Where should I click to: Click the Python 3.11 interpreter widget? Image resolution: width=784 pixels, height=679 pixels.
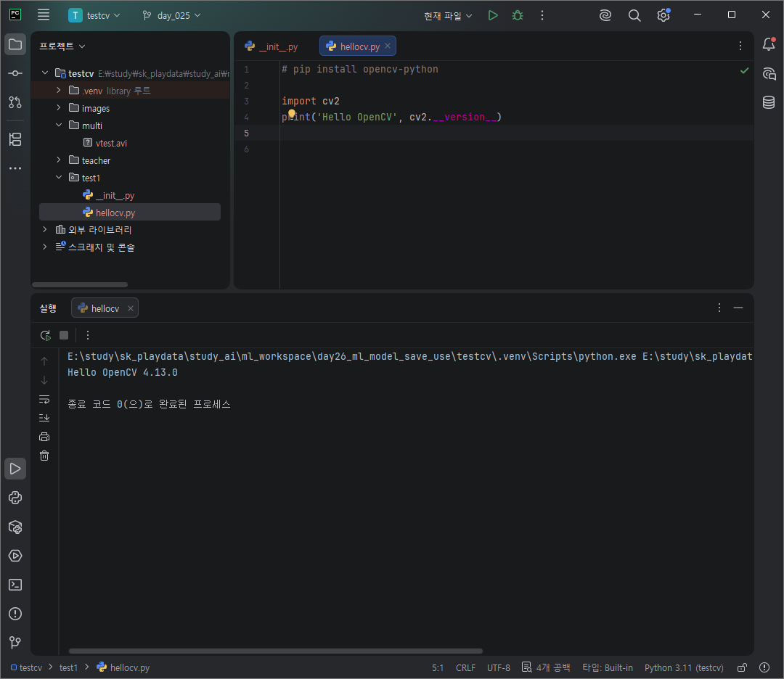(x=684, y=667)
